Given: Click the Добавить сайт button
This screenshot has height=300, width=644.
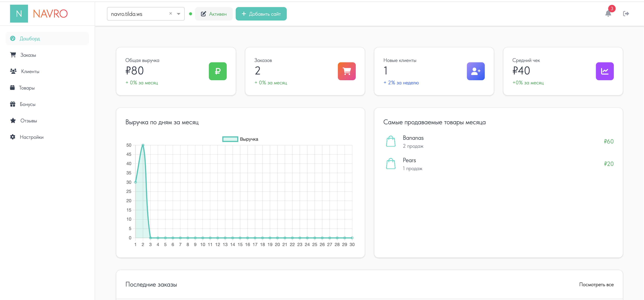Looking at the screenshot, I should [x=261, y=14].
